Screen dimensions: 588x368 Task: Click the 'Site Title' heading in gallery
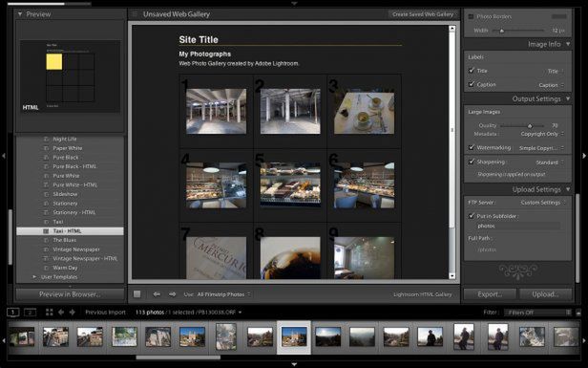[199, 39]
